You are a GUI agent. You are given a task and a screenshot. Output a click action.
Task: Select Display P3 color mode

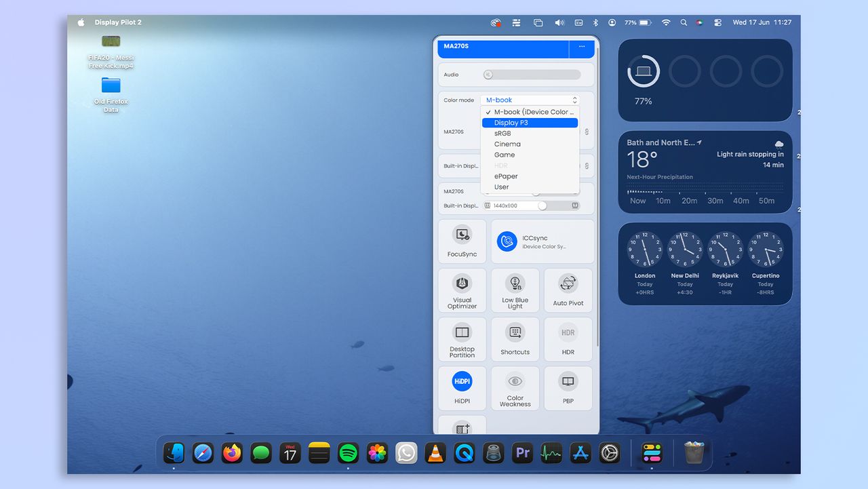click(x=530, y=123)
